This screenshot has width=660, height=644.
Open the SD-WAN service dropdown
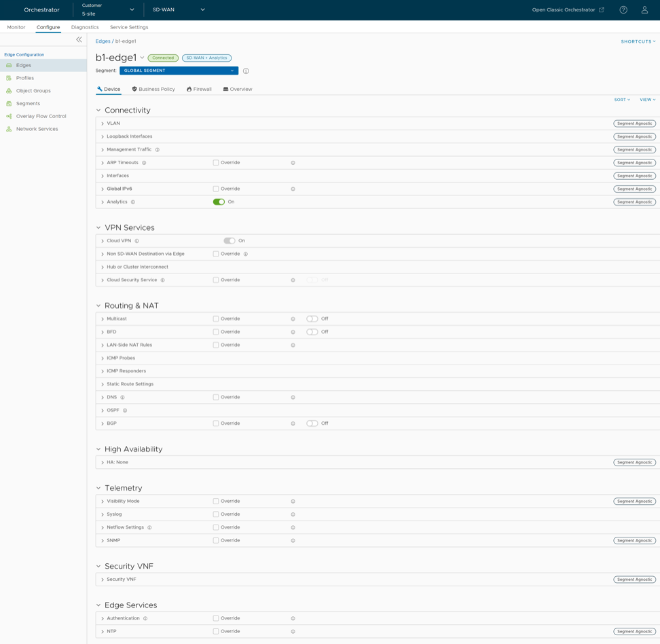[x=179, y=10]
